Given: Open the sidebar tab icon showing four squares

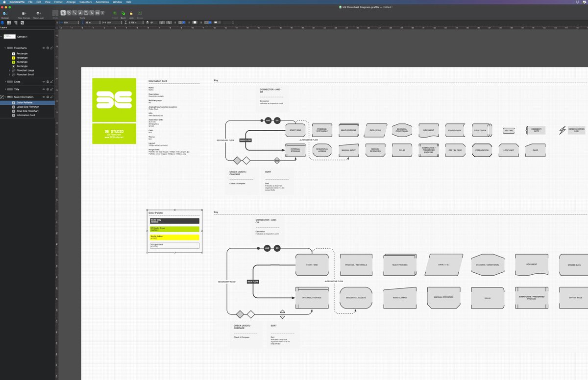Looking at the screenshot, I should point(9,23).
